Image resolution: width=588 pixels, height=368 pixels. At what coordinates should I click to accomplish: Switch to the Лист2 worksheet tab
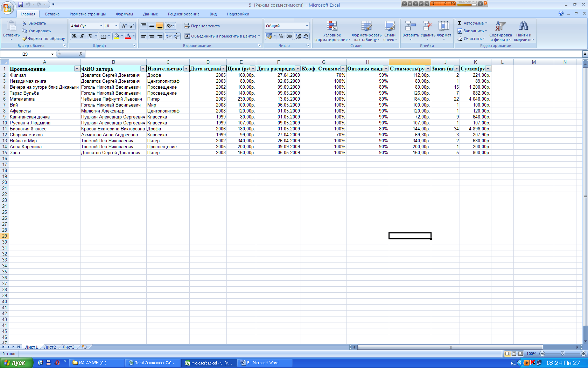click(50, 347)
